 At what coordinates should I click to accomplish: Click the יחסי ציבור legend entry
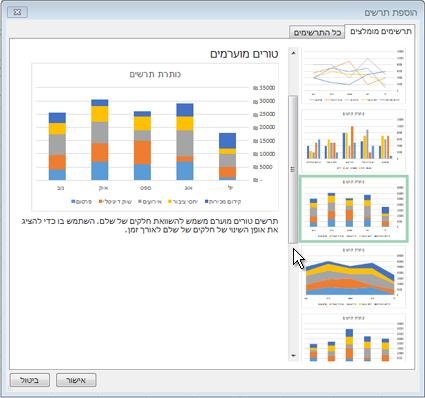pyautogui.click(x=183, y=202)
